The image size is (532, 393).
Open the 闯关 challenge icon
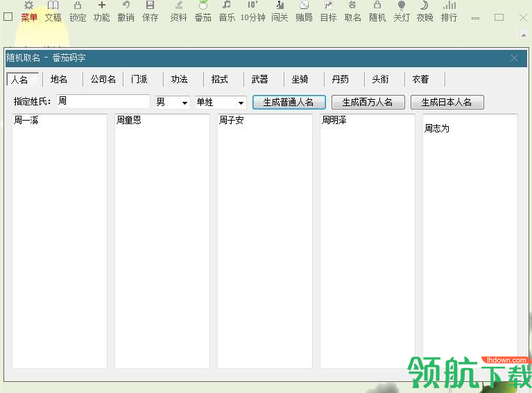point(280,11)
